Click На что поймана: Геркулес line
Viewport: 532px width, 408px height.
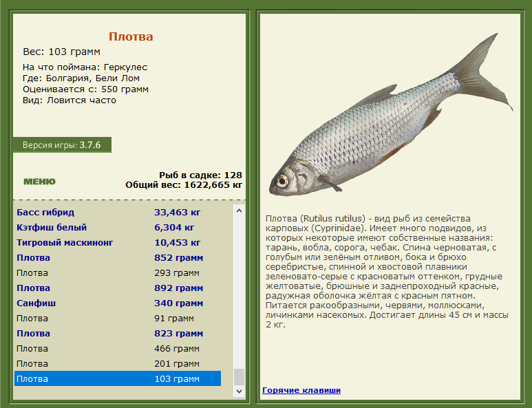tap(85, 67)
